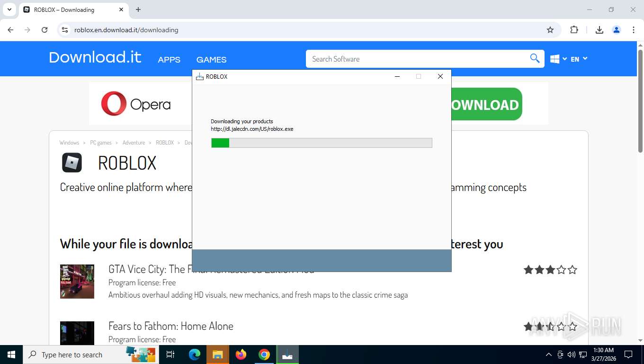Open the GAMES menu
644x364 pixels.
click(x=212, y=60)
